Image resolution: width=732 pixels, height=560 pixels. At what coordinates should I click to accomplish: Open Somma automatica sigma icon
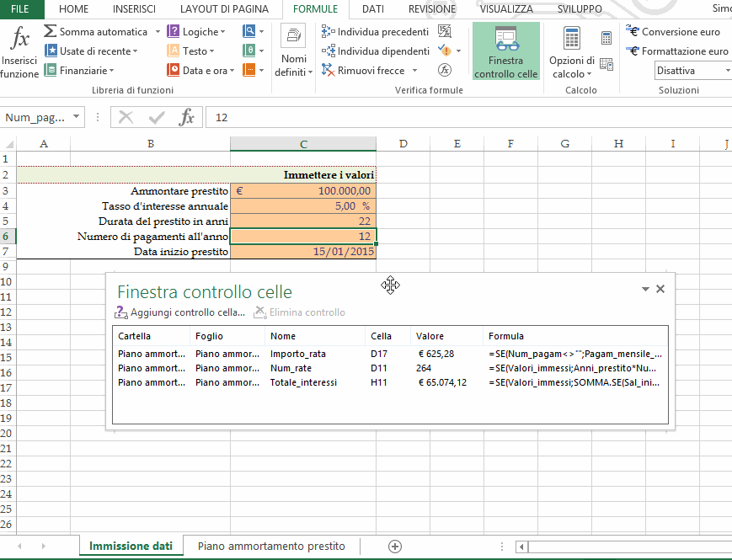50,31
